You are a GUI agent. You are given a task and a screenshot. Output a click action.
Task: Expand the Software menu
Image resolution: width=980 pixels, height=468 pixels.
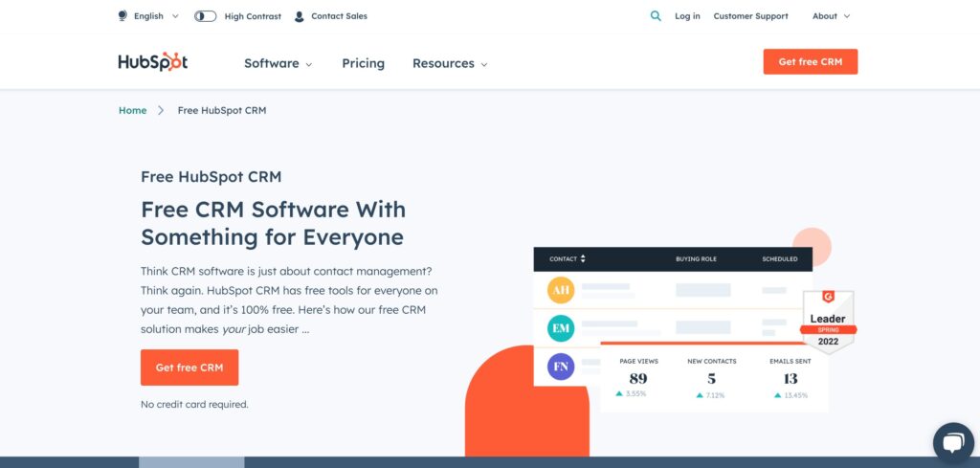pyautogui.click(x=278, y=63)
